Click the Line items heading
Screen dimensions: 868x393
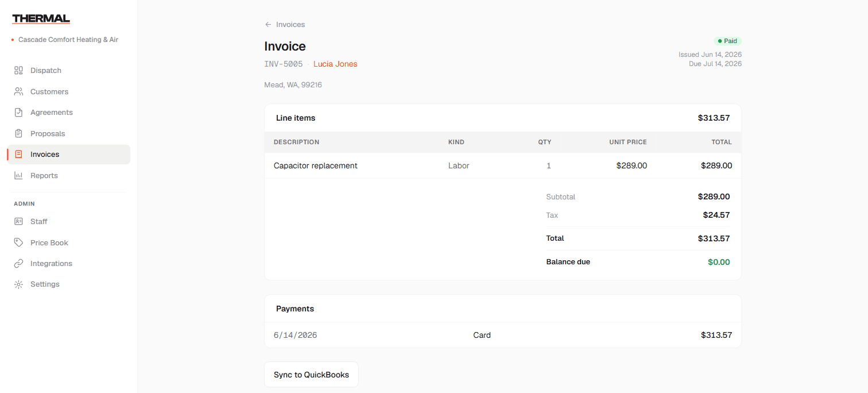click(x=296, y=118)
